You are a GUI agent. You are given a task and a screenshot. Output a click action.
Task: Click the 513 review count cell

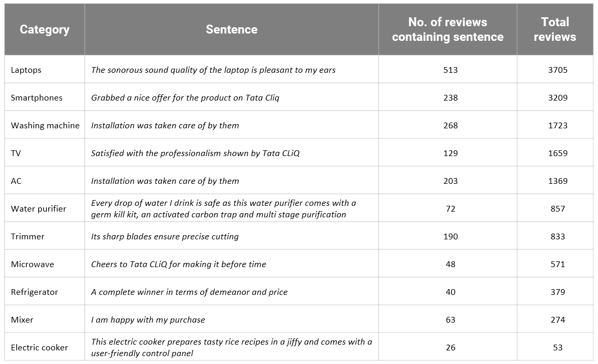pos(450,70)
